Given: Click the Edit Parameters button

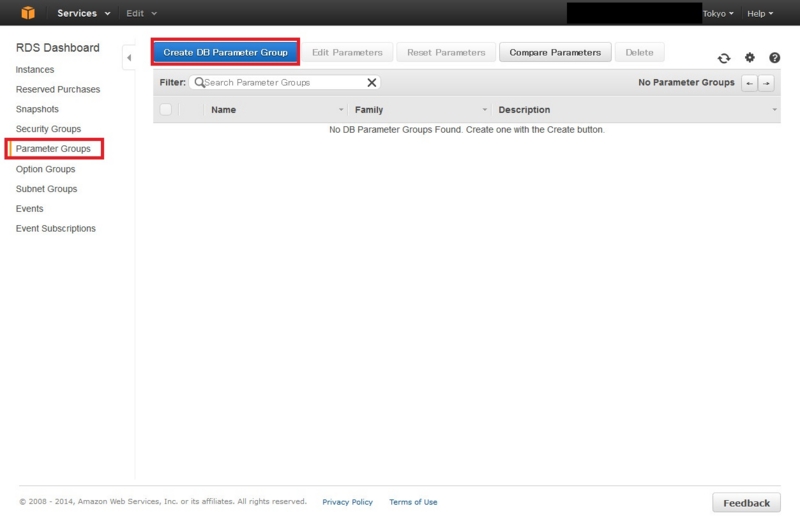Looking at the screenshot, I should click(x=347, y=53).
